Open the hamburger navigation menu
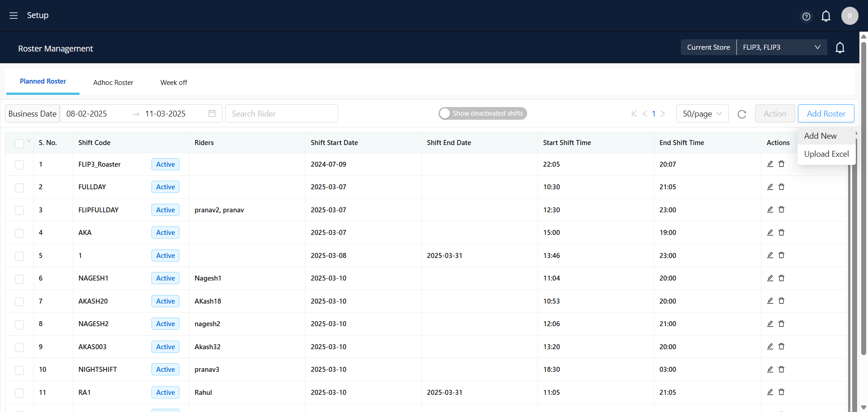Viewport: 868px width, 412px height. 14,15
